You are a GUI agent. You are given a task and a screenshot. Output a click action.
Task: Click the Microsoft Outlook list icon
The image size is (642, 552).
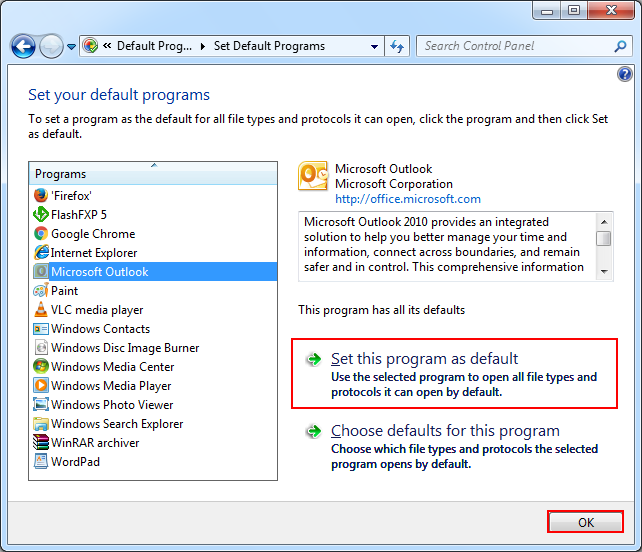(x=41, y=271)
